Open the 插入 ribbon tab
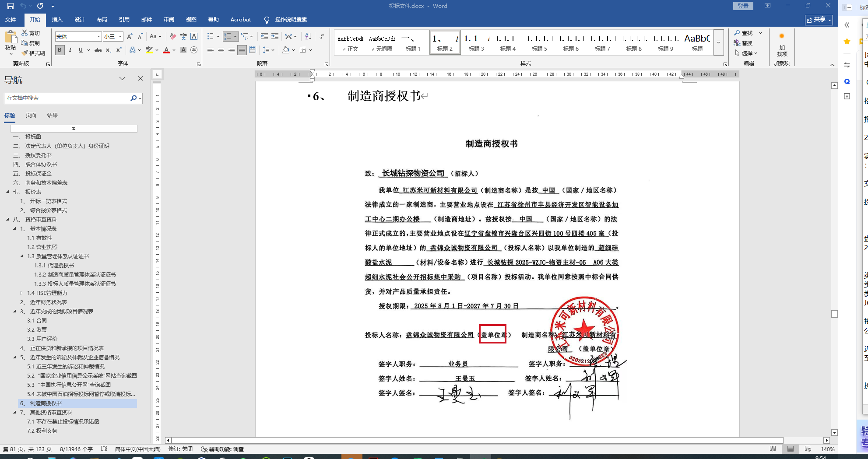The image size is (868, 459). click(57, 20)
